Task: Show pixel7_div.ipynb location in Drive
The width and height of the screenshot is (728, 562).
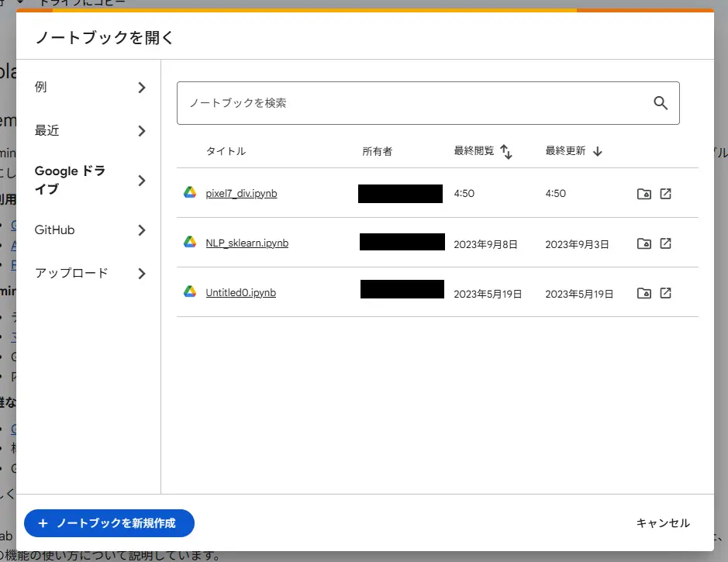Action: pos(644,193)
